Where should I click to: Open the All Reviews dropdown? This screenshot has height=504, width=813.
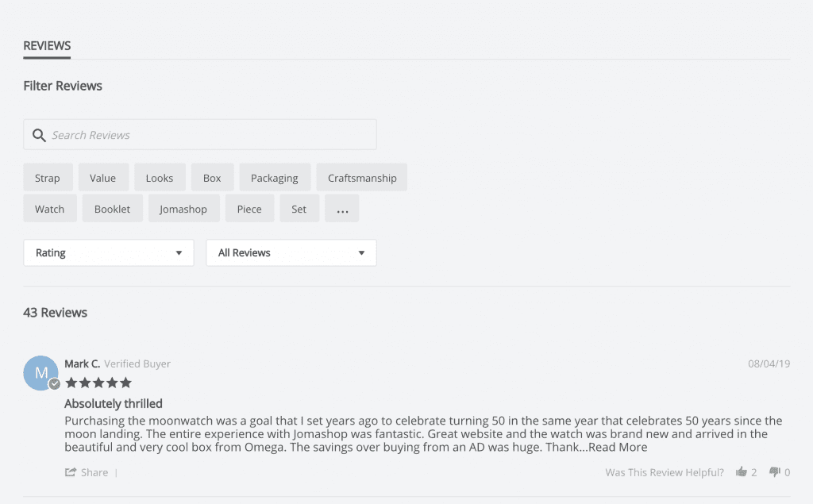(x=291, y=252)
